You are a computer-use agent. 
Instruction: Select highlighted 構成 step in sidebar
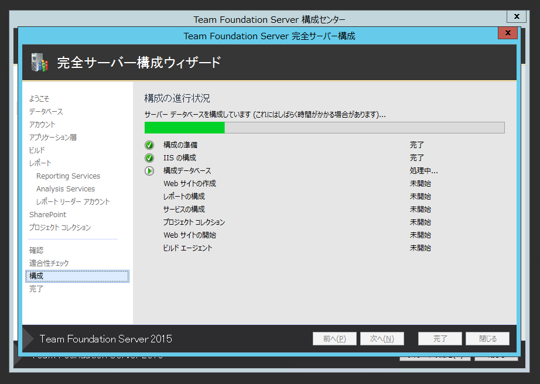77,276
